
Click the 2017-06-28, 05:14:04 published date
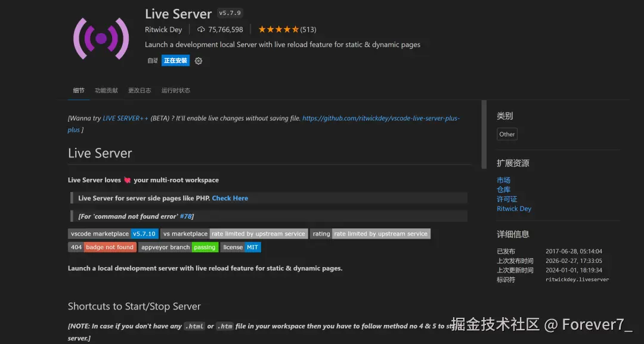click(x=574, y=251)
